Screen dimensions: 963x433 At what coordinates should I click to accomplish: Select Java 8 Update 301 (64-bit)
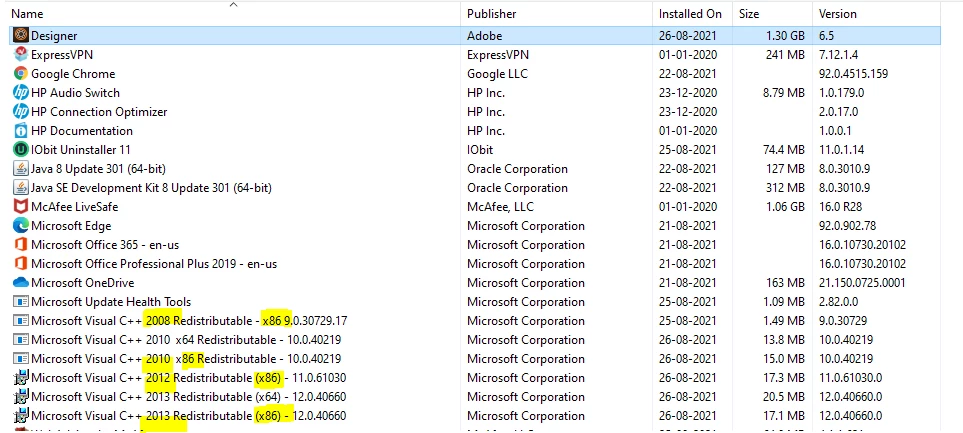click(x=98, y=169)
